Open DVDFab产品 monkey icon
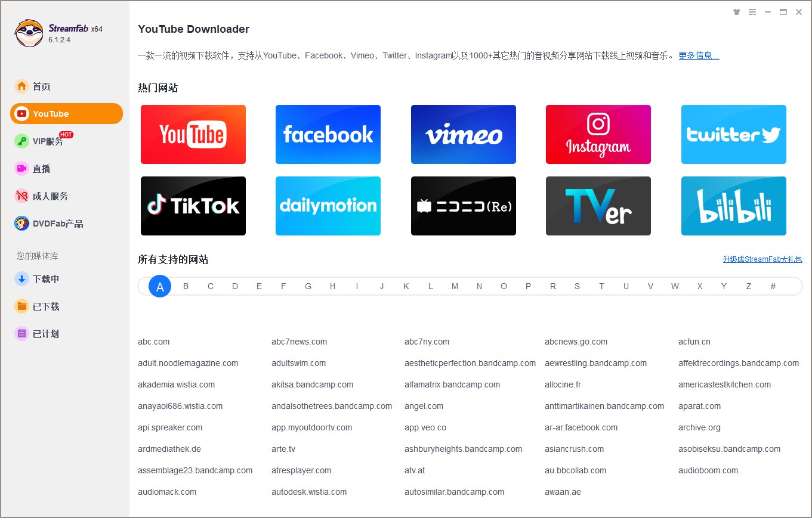Image resolution: width=812 pixels, height=518 pixels. [x=22, y=224]
